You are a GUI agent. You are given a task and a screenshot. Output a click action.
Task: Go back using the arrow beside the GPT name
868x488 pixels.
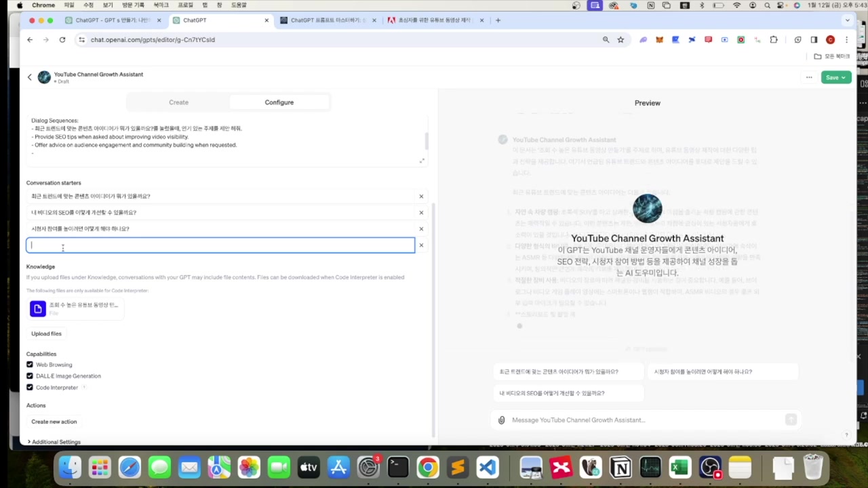click(x=30, y=77)
